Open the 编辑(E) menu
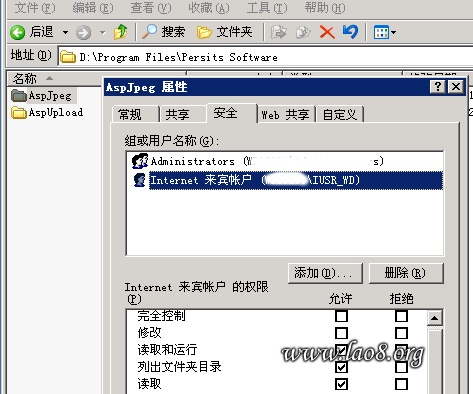This screenshot has height=394, width=473. pyautogui.click(x=93, y=8)
